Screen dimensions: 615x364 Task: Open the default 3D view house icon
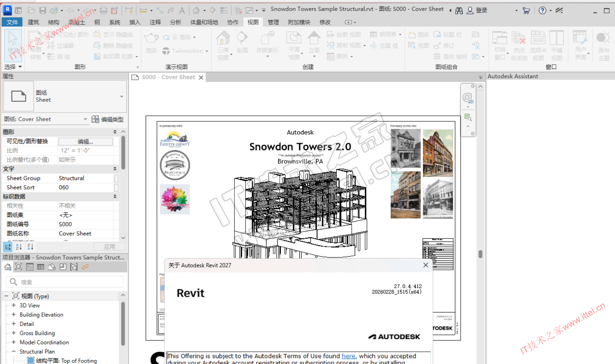(x=196, y=10)
